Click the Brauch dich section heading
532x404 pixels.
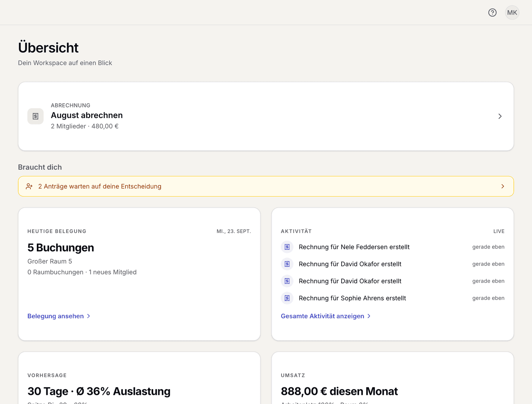click(x=40, y=167)
